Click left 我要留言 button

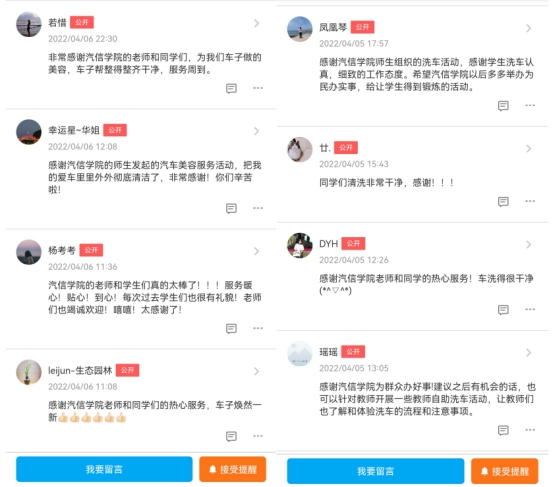point(104,469)
